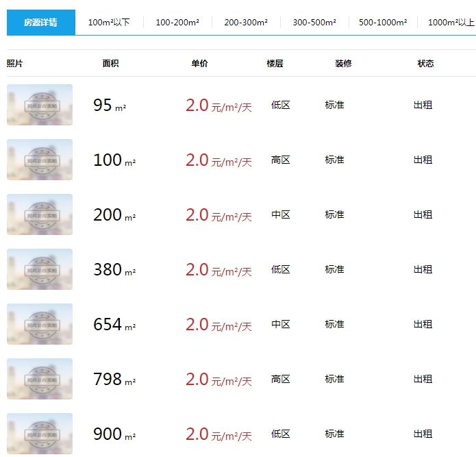Select the 380 m² area value
The image size is (476, 457).
[x=114, y=270]
